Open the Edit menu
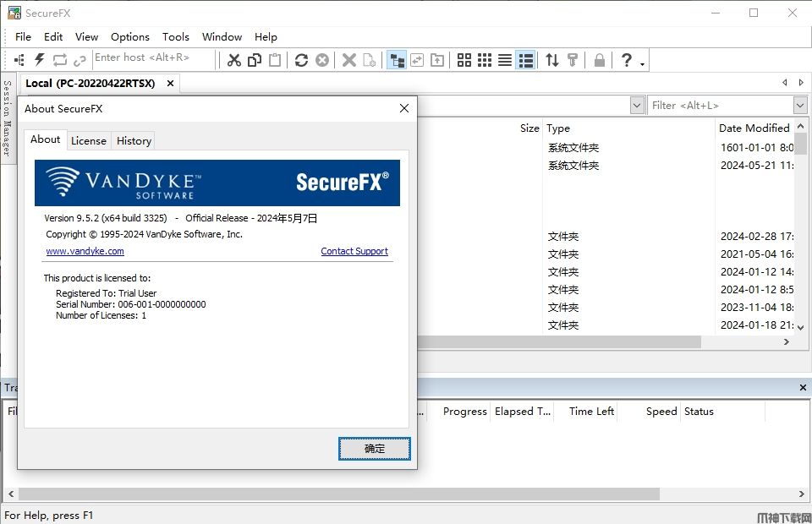812x524 pixels. tap(53, 36)
